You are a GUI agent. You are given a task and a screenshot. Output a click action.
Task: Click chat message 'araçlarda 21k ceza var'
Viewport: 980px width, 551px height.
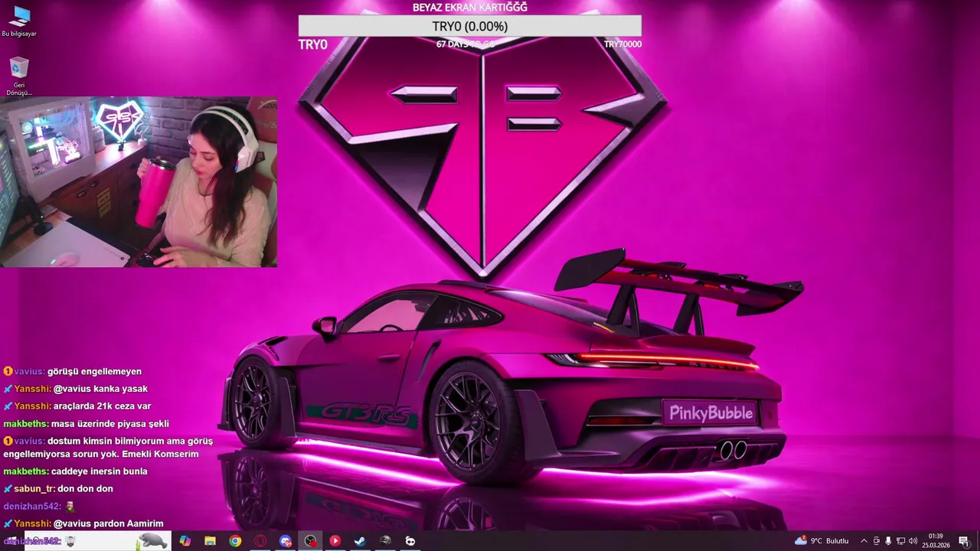pos(102,406)
